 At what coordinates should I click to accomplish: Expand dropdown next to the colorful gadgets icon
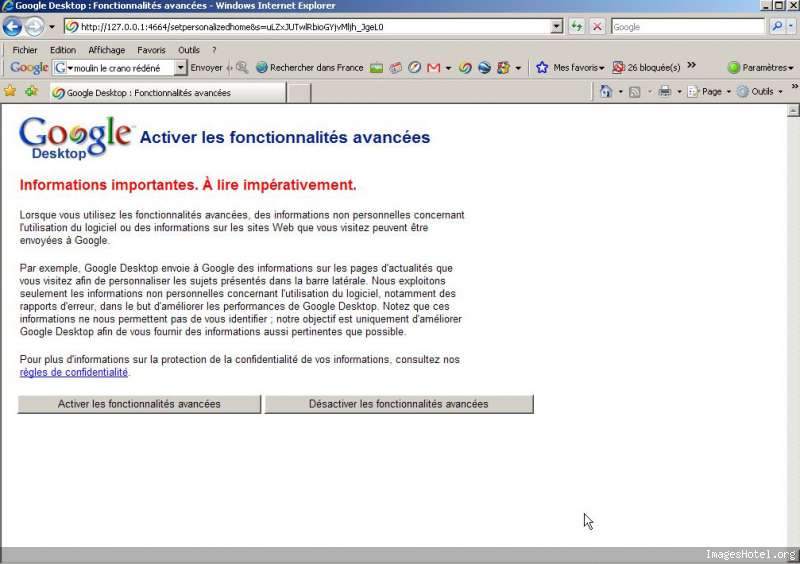(x=518, y=68)
